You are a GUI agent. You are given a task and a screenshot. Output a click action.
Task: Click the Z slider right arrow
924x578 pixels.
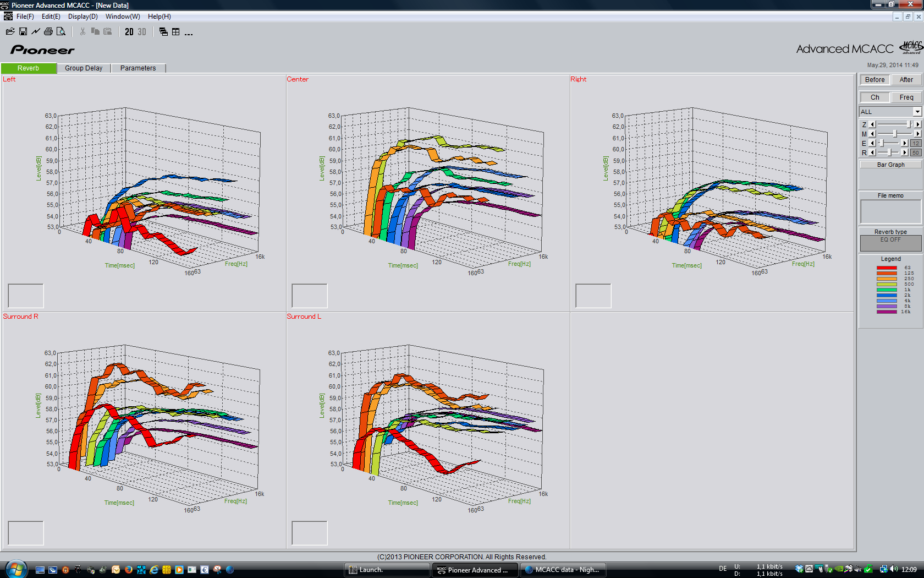point(917,124)
